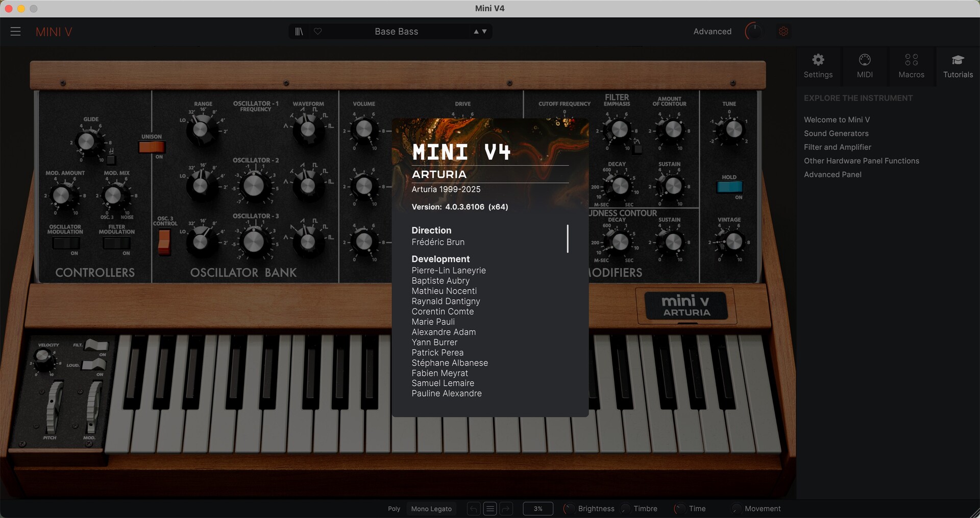This screenshot has width=980, height=518.
Task: Click the Vintage knob
Action: coord(733,241)
